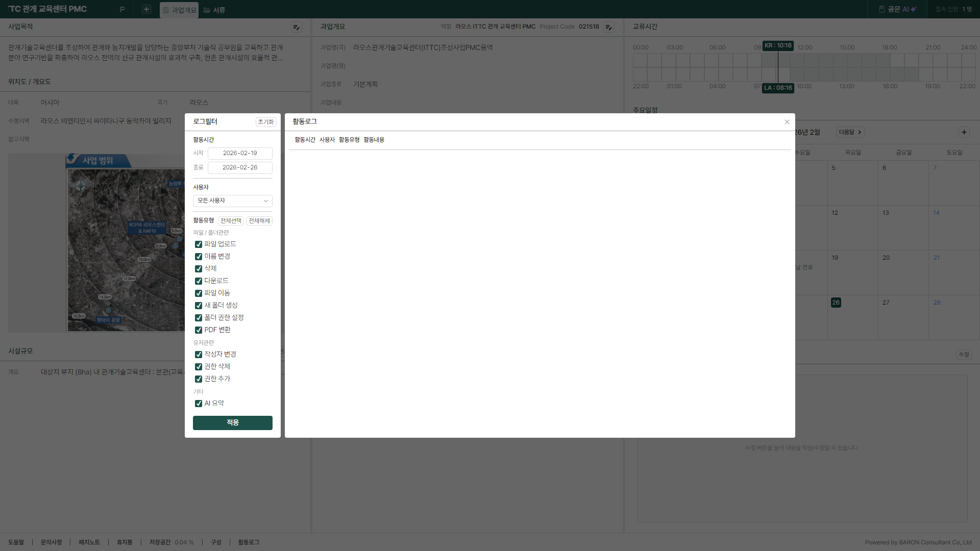Click the 전체해제 deselect-all button
The image size is (980, 551).
(x=259, y=221)
